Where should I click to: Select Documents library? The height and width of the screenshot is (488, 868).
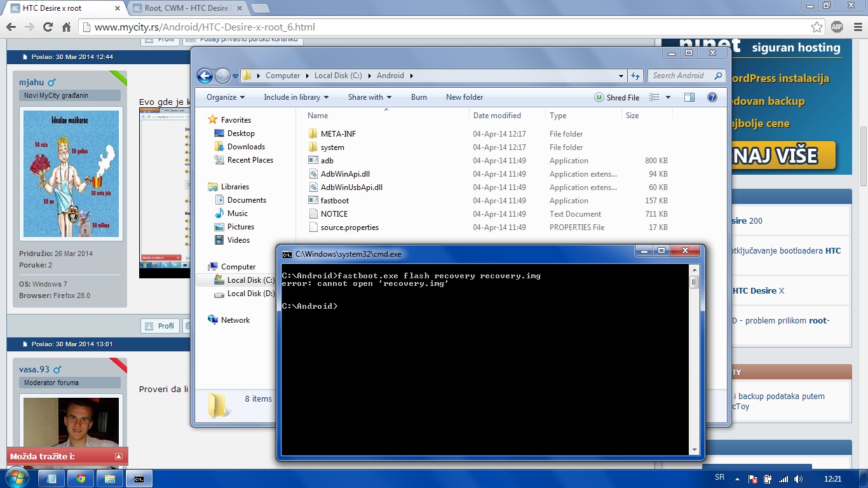click(240, 200)
